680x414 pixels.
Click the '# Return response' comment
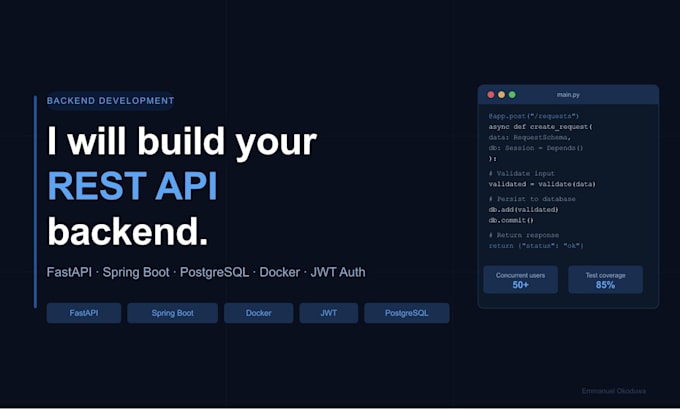coord(523,235)
